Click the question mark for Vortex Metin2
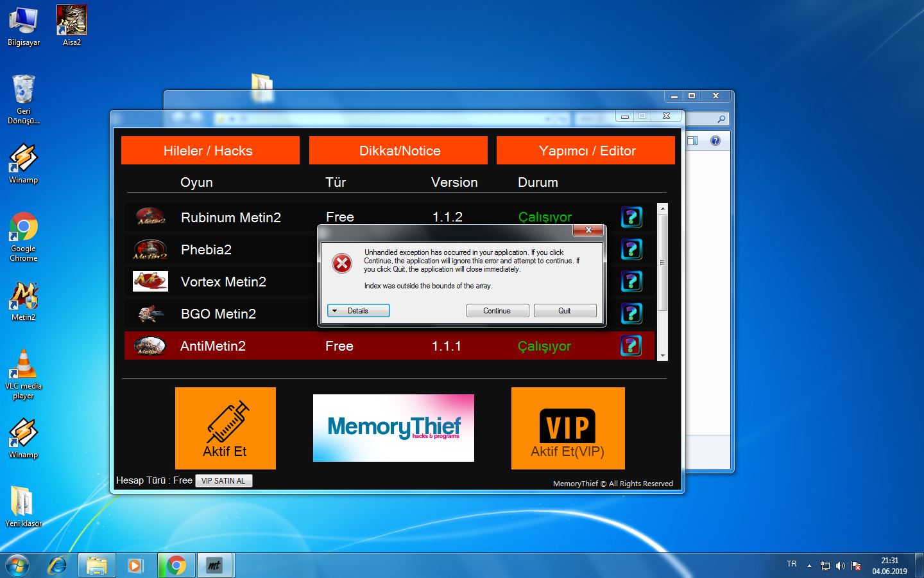The image size is (924, 578). point(631,281)
